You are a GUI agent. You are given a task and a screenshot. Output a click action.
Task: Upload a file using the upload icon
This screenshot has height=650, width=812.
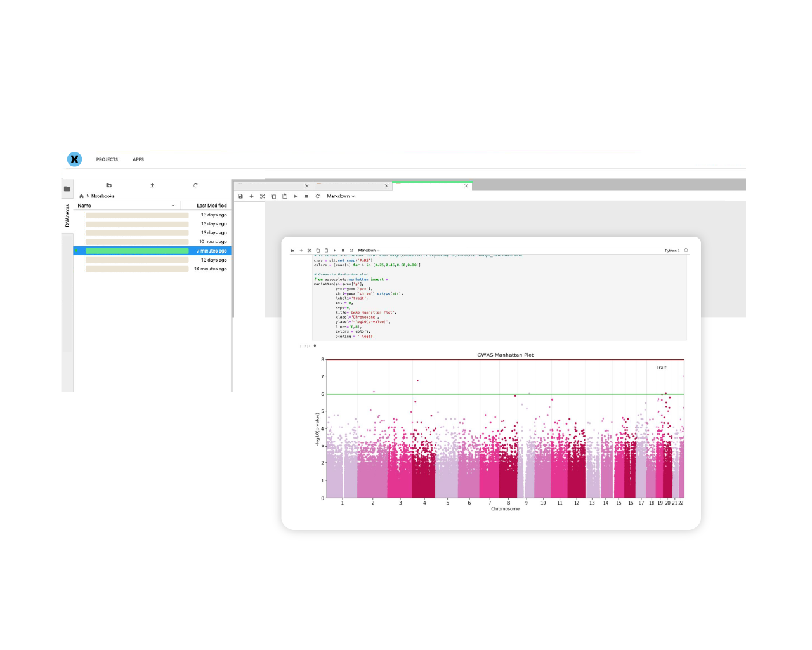click(x=152, y=185)
